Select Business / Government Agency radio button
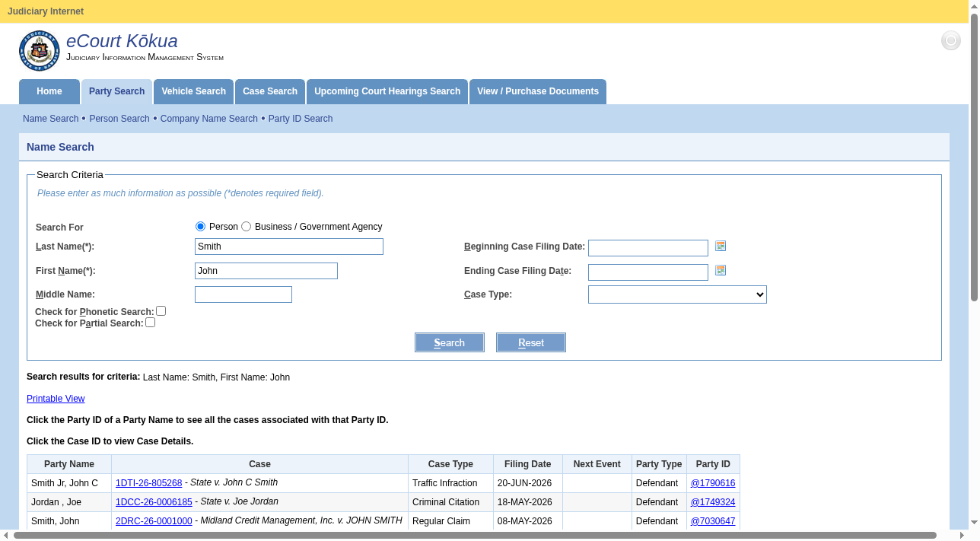This screenshot has width=980, height=541. (x=247, y=227)
